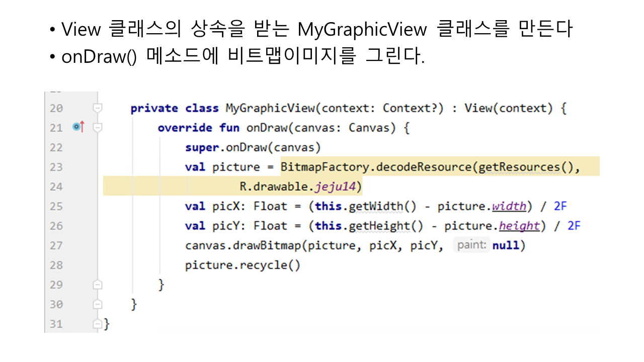This screenshot has width=644, height=362.
Task: Click line number 23 in the gutter
Action: coord(56,167)
